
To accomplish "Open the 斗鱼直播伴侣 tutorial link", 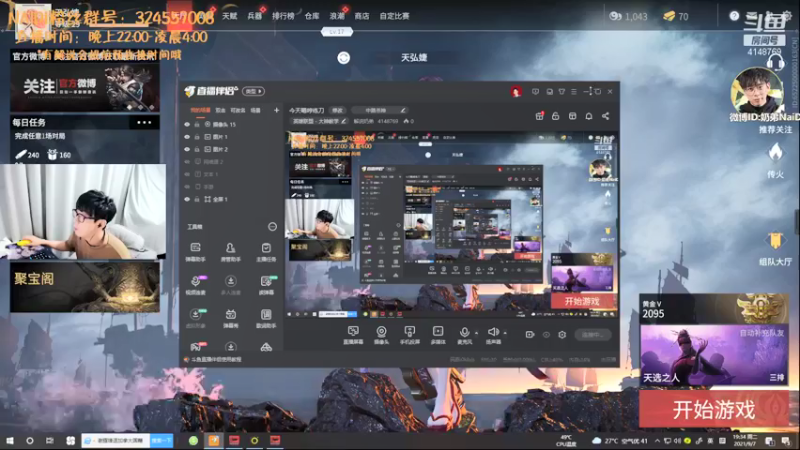I will point(213,360).
